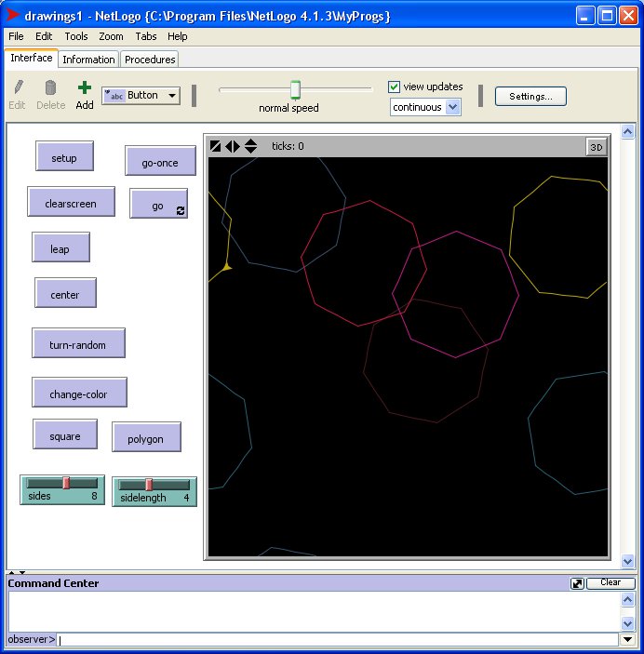Maximize the NetLogo window
Viewport: 644px width, 654px height.
(607, 16)
